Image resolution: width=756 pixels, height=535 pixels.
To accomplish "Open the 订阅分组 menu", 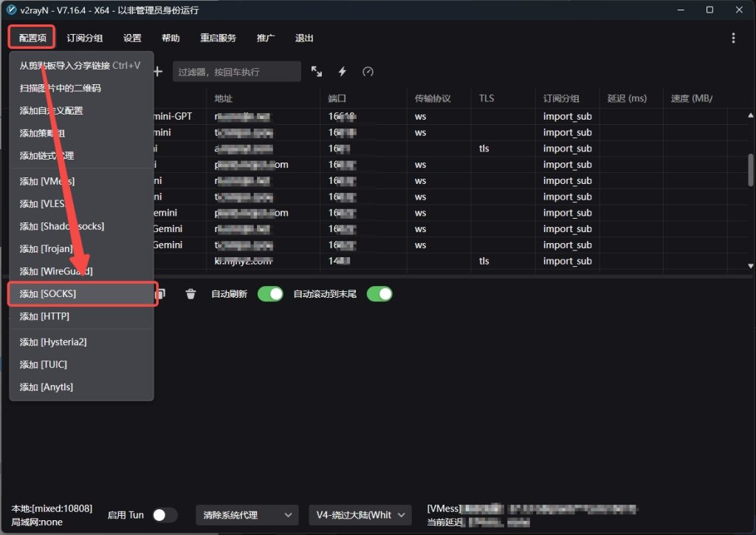I will coord(85,38).
